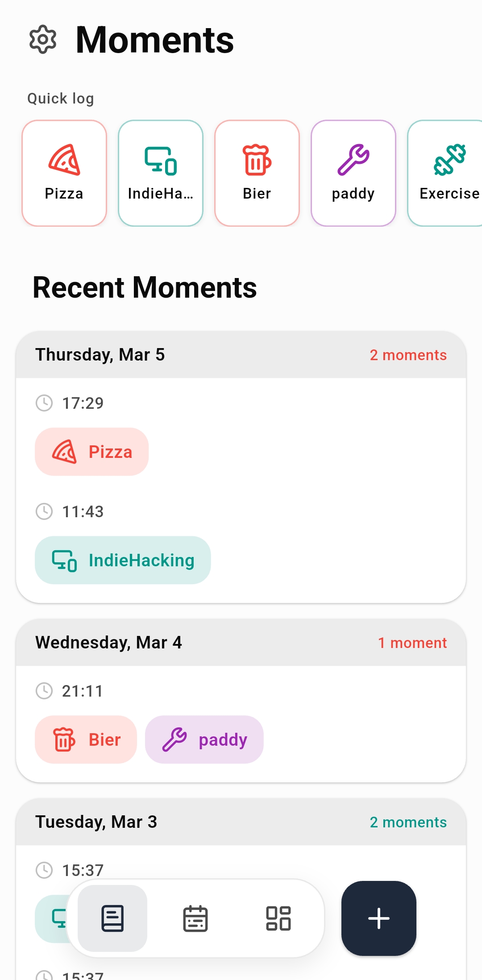Select the Pizza chip under 17:29

91,451
